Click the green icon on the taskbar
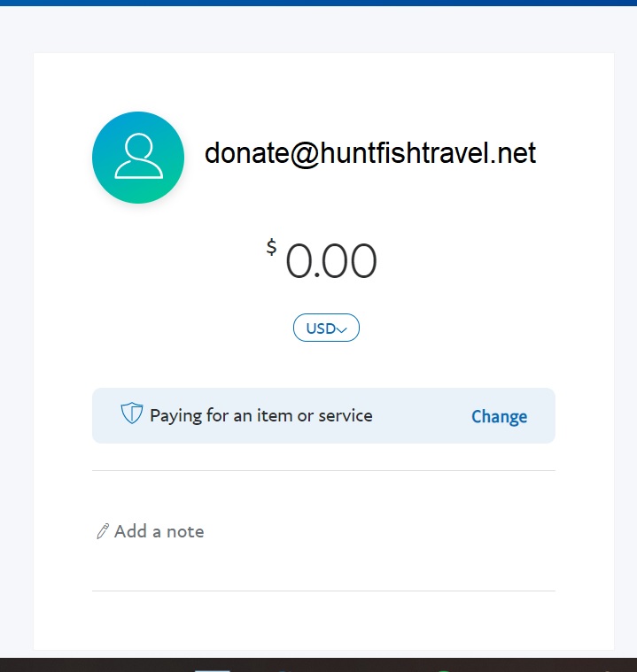The width and height of the screenshot is (637, 672). click(x=443, y=669)
